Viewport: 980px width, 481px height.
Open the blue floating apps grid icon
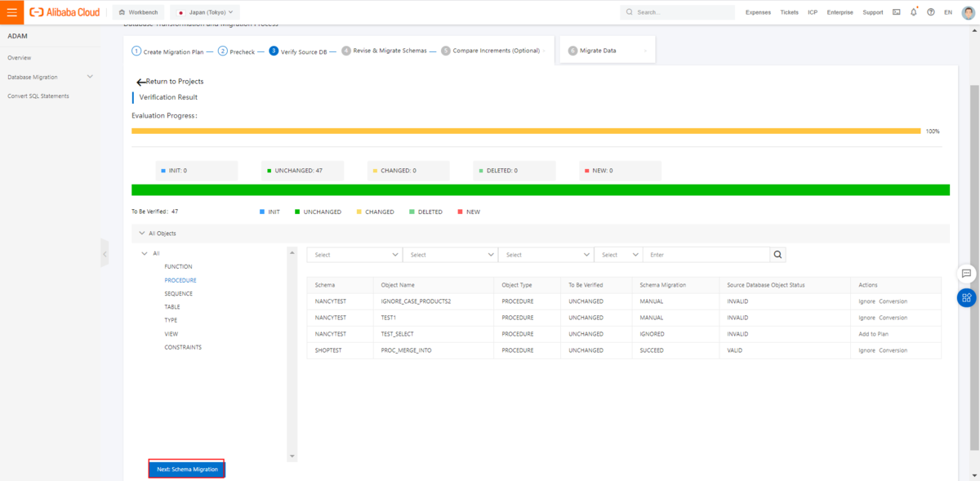point(967,297)
